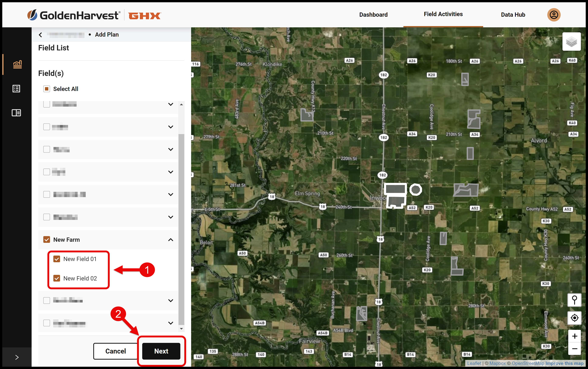Expand the farm row just above New Farm
This screenshot has height=369, width=588.
tap(171, 217)
